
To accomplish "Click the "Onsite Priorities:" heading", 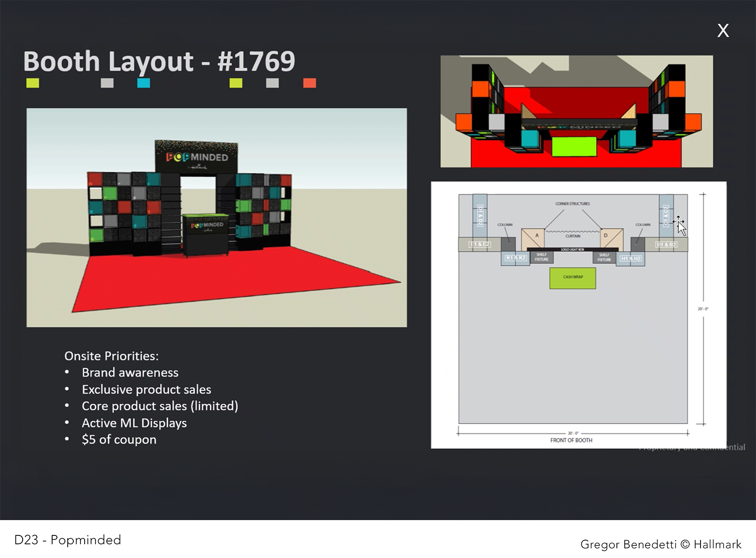I will (x=111, y=356).
